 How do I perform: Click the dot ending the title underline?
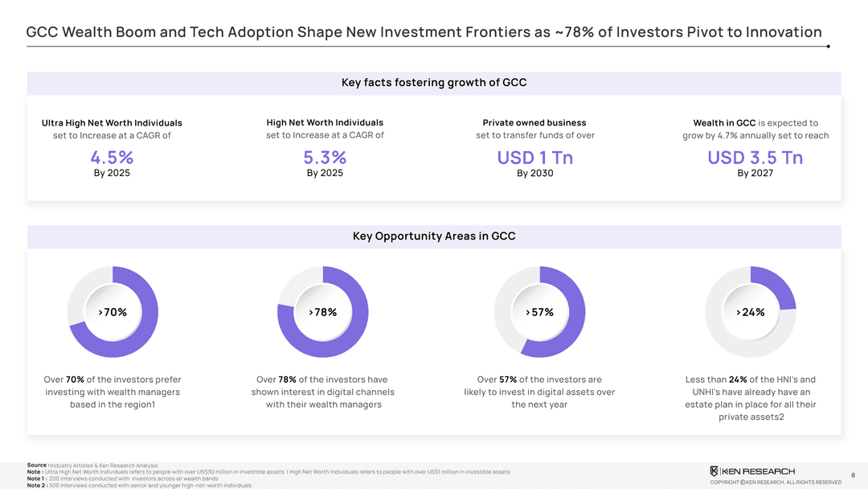[x=828, y=46]
